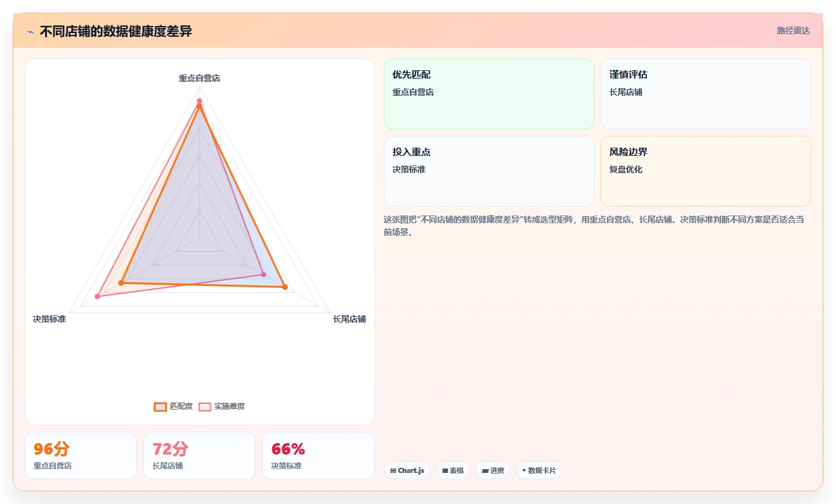Click the 数据卡片 tag chip

tap(539, 470)
